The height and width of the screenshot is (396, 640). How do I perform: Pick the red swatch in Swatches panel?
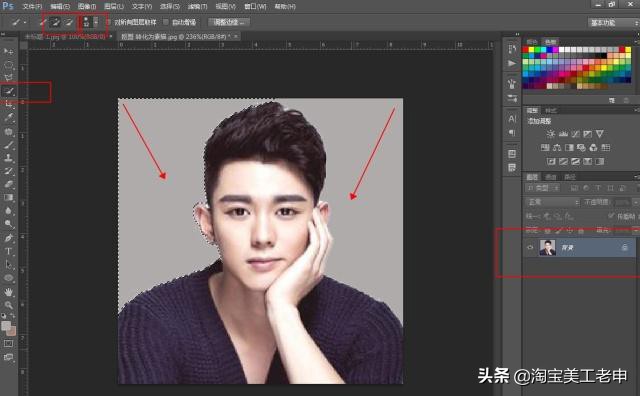pos(525,50)
